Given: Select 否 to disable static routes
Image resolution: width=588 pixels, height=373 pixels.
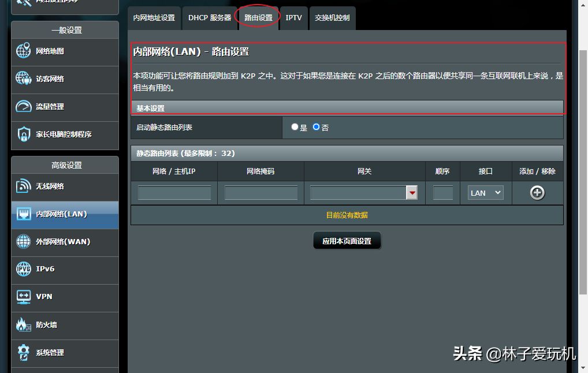Looking at the screenshot, I should tap(316, 127).
